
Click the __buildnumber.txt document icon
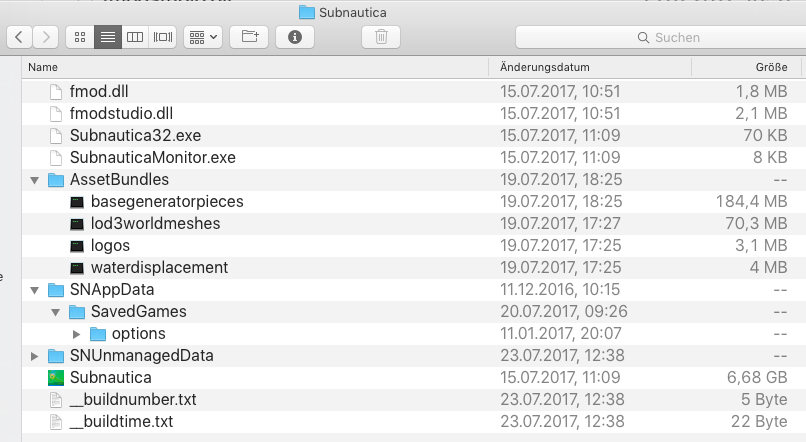click(x=56, y=400)
